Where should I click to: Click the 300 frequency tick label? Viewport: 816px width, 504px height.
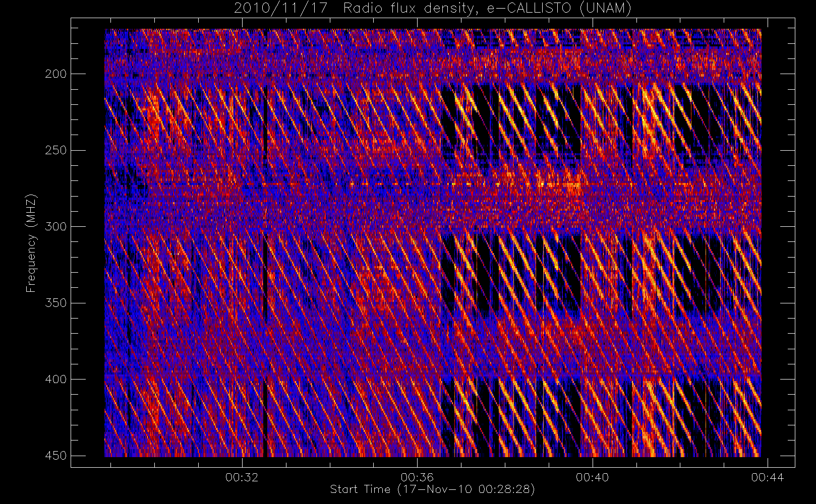click(x=55, y=227)
